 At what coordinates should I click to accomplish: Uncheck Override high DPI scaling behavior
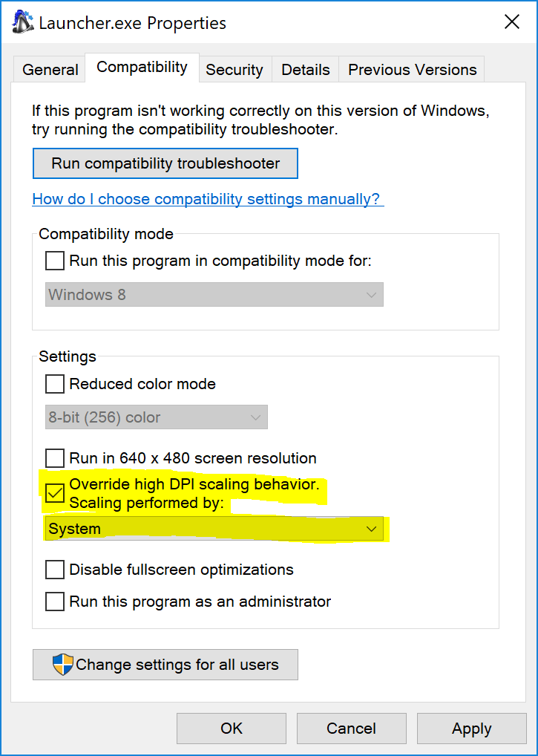tap(55, 493)
